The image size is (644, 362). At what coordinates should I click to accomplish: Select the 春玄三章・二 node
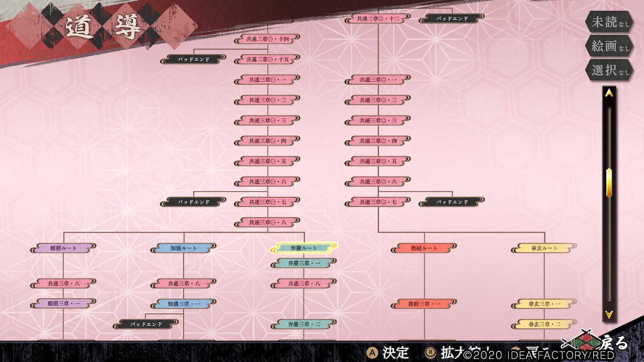pos(544,324)
